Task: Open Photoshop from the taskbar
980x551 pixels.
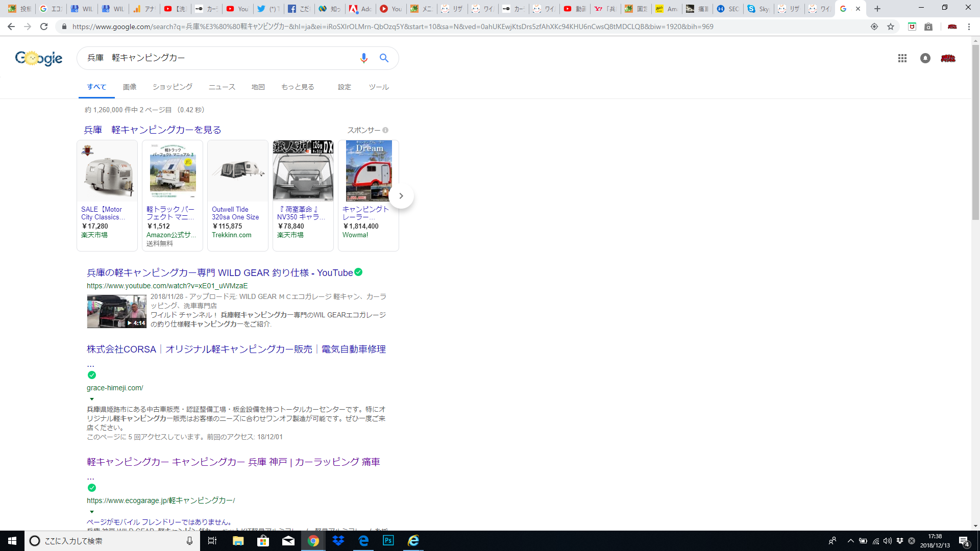Action: point(388,541)
